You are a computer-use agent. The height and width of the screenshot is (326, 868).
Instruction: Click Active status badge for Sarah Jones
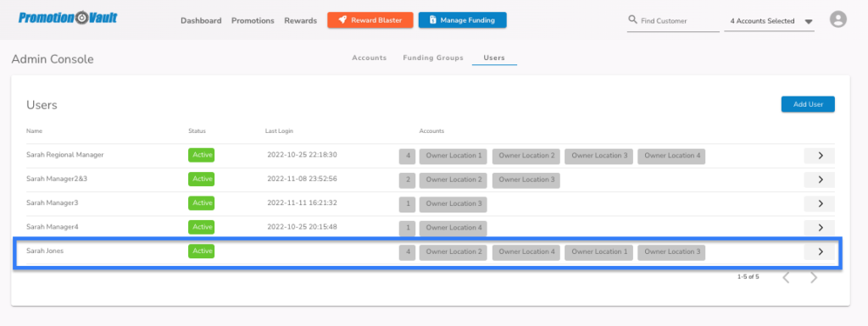coord(202,251)
